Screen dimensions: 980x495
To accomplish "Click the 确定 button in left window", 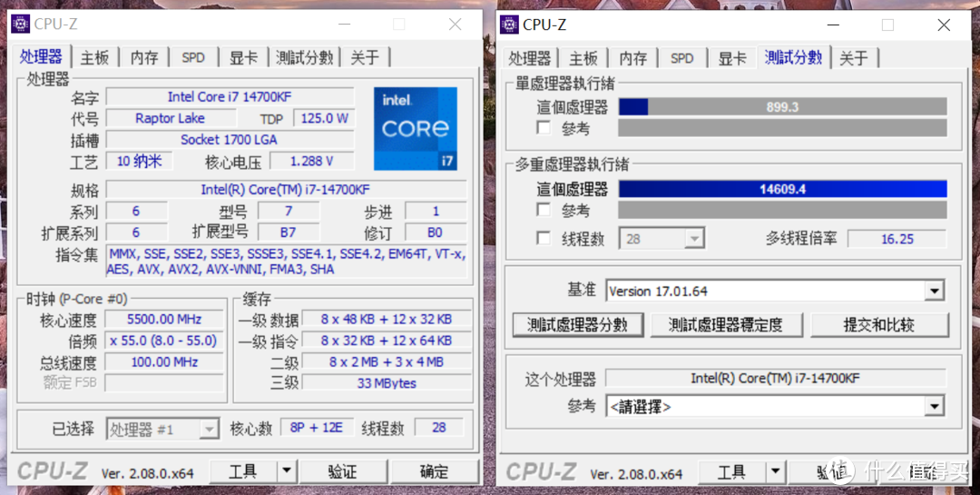I will [434, 471].
